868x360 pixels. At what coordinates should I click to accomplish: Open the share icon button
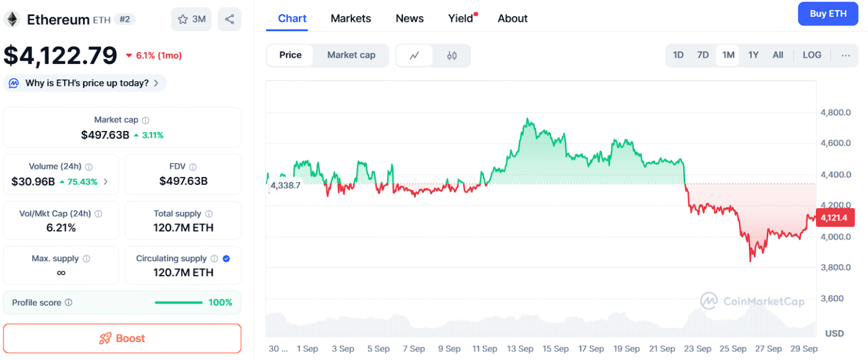[x=229, y=19]
